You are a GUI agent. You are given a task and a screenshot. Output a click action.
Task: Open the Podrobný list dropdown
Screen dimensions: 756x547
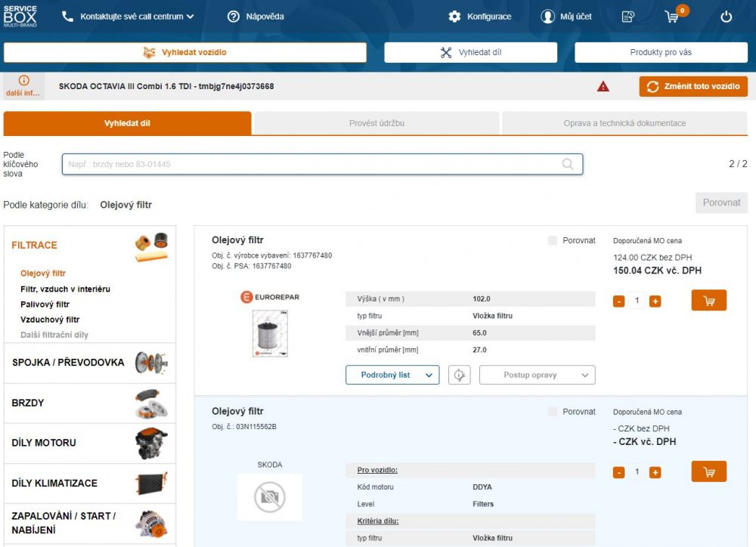[x=392, y=375]
